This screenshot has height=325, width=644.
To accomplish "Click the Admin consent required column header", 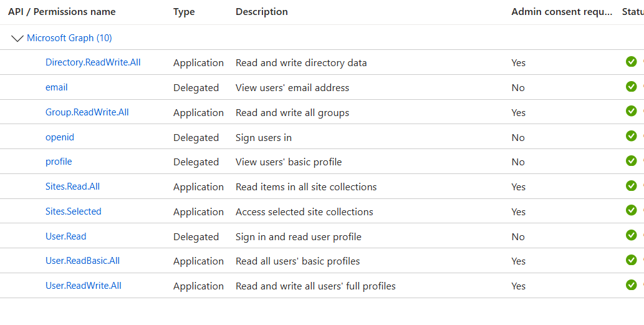I will [x=562, y=12].
